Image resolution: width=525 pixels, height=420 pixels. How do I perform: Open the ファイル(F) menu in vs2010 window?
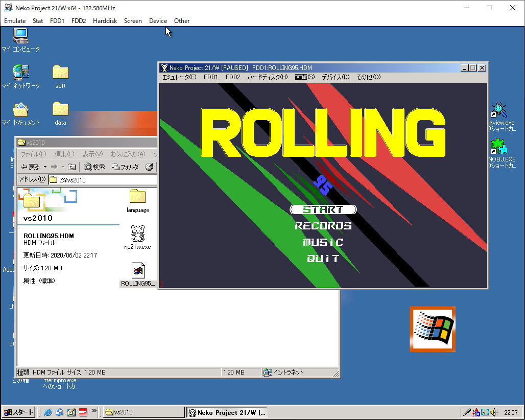click(x=34, y=154)
